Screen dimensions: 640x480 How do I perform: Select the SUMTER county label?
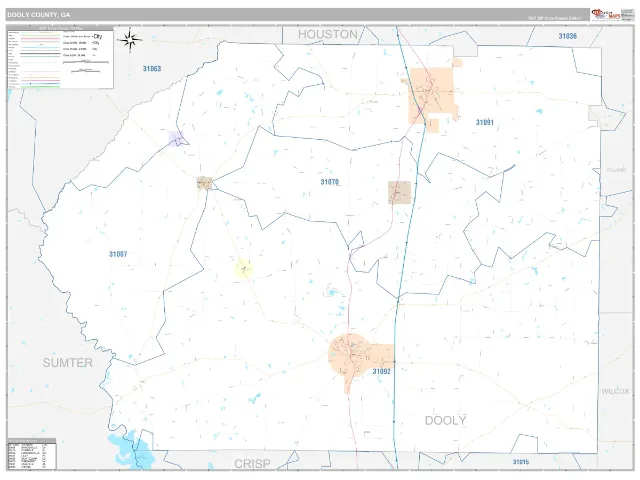click(x=68, y=363)
